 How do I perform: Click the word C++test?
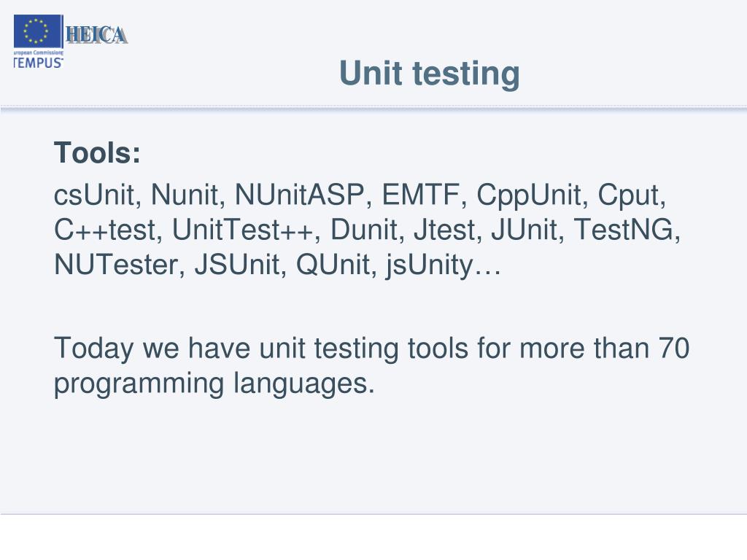[x=104, y=230]
